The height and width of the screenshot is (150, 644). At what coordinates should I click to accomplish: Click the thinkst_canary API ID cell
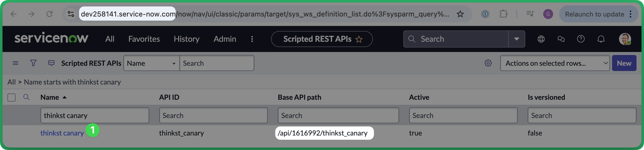click(181, 133)
